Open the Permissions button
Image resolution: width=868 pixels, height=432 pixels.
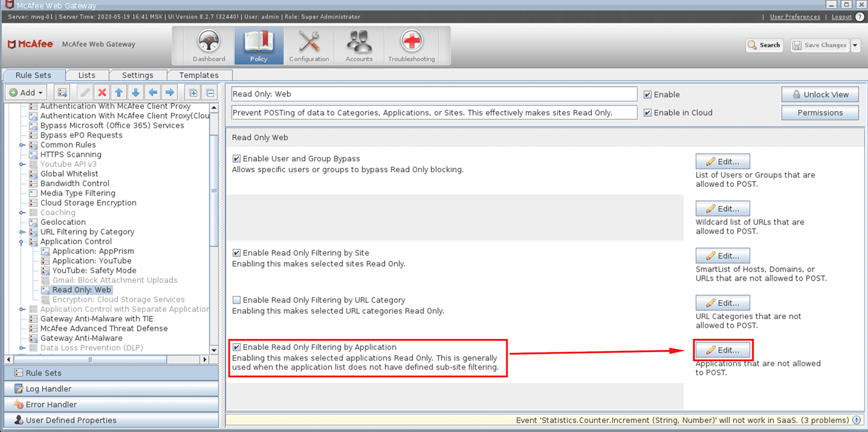[820, 113]
